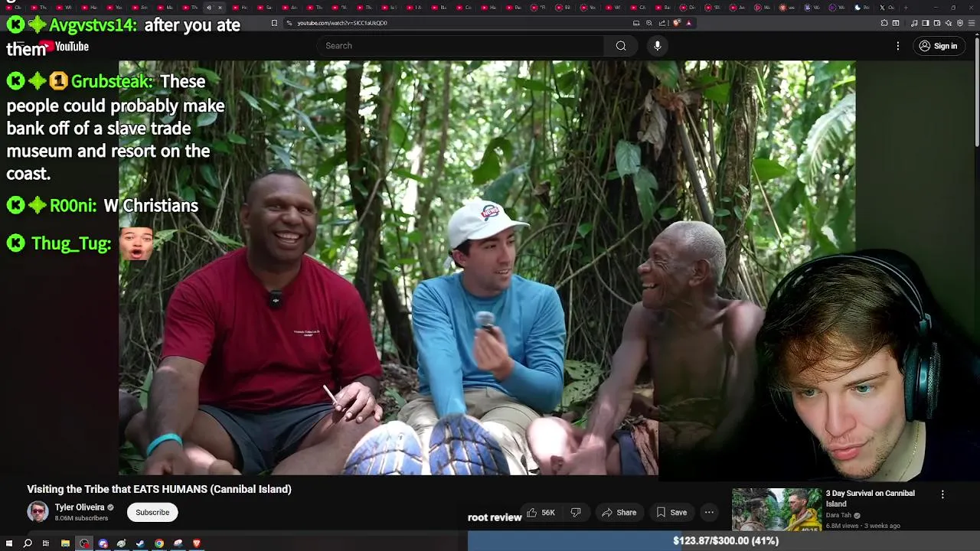Screen dimensions: 980x551
Task: Click the YouTube logo to go home
Action: [x=64, y=47]
